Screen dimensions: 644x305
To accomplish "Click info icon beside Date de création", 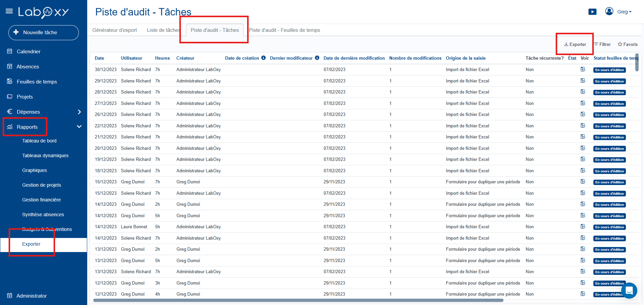I will coord(264,58).
